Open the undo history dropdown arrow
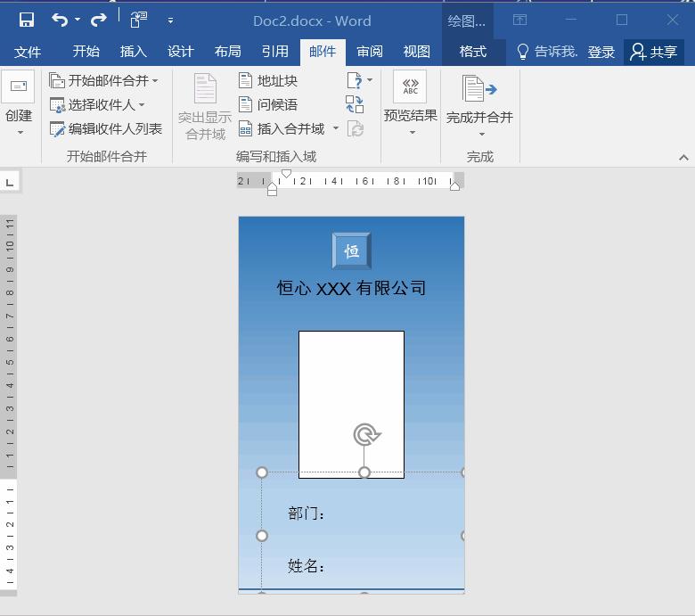695x616 pixels. [x=78, y=20]
